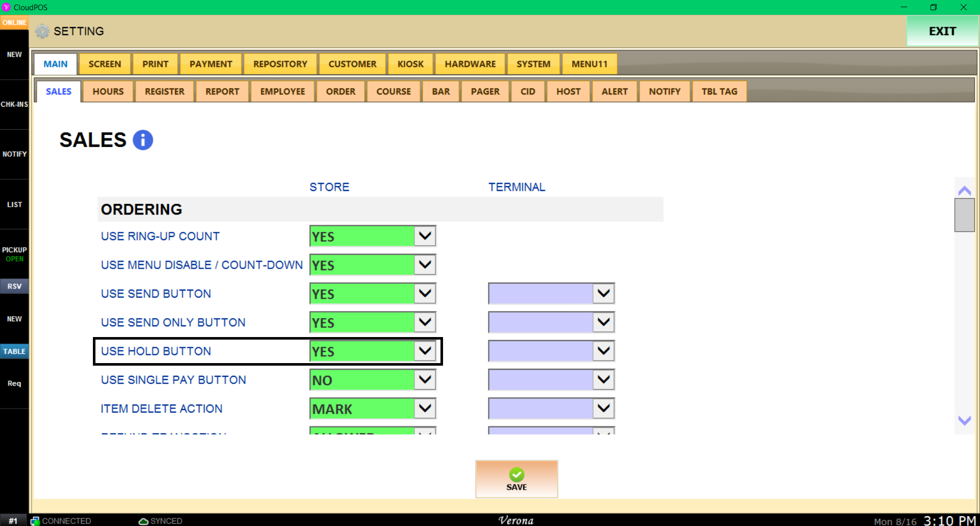Select the PAGER sub-tab
This screenshot has height=526, width=980.
[485, 91]
